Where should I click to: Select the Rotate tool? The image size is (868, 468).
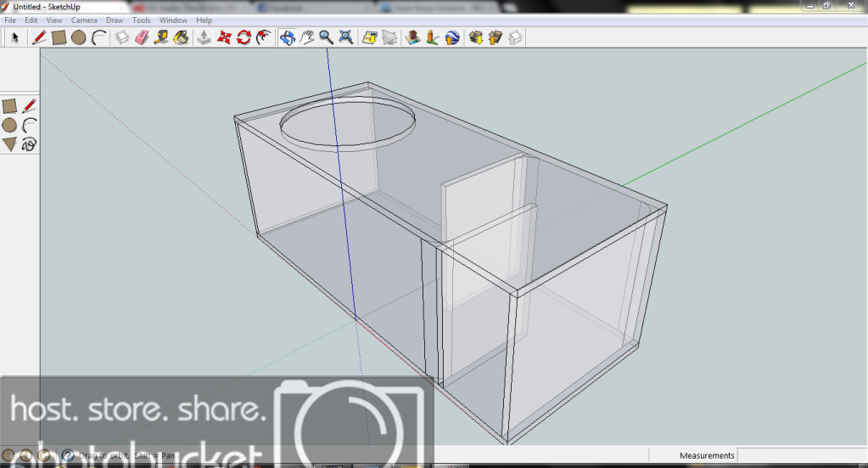(244, 37)
